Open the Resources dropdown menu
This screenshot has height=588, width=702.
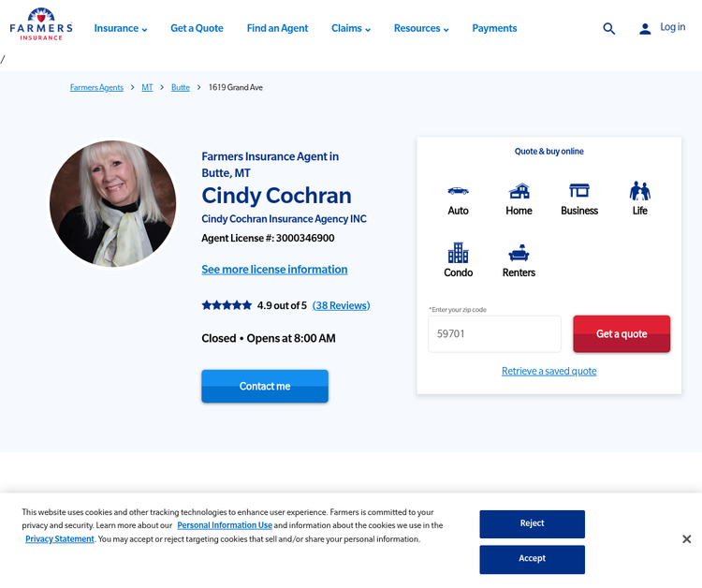coord(421,29)
